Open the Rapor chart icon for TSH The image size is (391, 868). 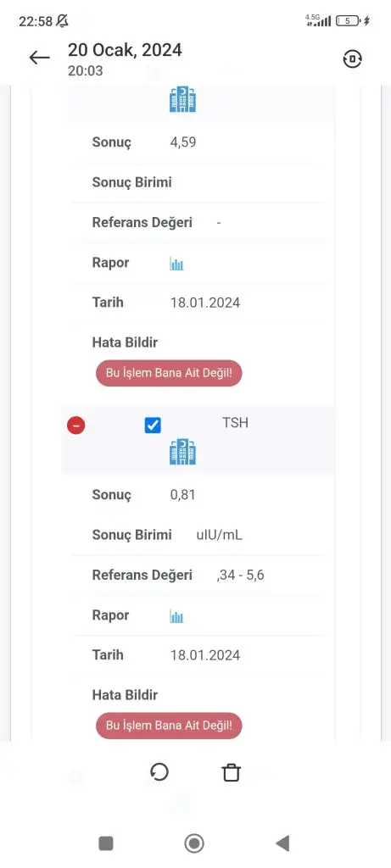point(176,616)
